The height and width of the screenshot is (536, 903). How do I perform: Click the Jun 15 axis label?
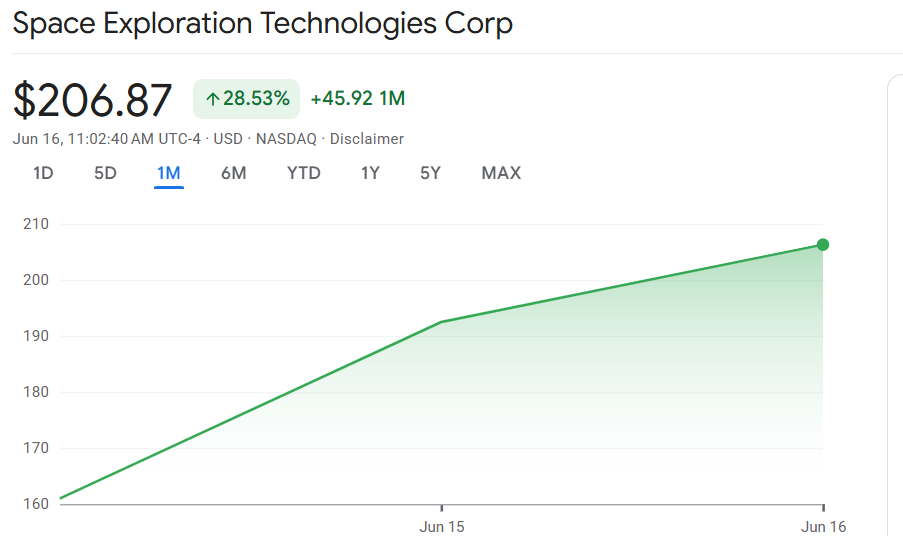[x=442, y=527]
